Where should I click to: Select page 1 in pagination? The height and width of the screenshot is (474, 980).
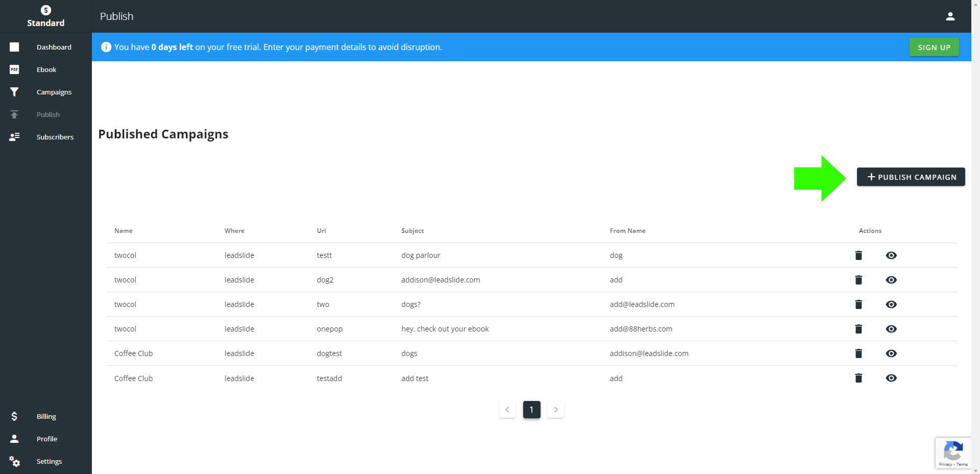click(x=531, y=410)
